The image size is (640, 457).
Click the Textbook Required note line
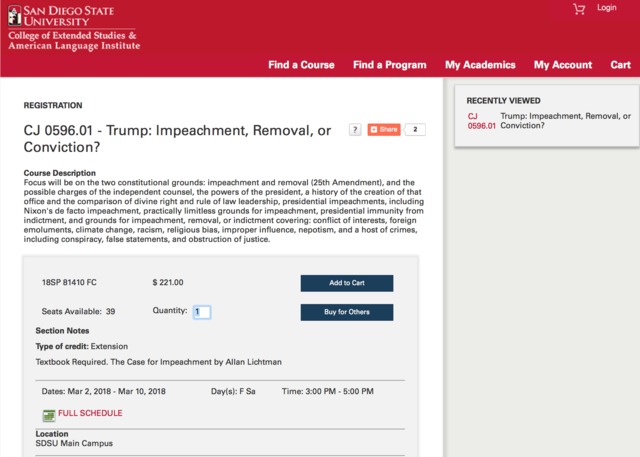tap(158, 362)
